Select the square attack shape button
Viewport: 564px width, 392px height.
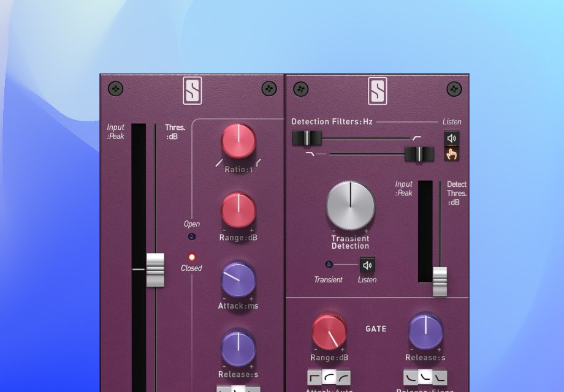314,378
